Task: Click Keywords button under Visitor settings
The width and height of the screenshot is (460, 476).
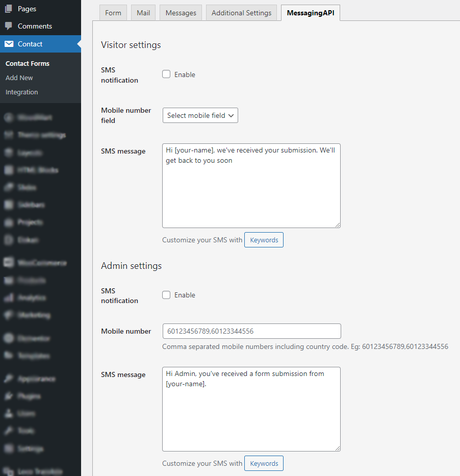Action: pyautogui.click(x=264, y=240)
